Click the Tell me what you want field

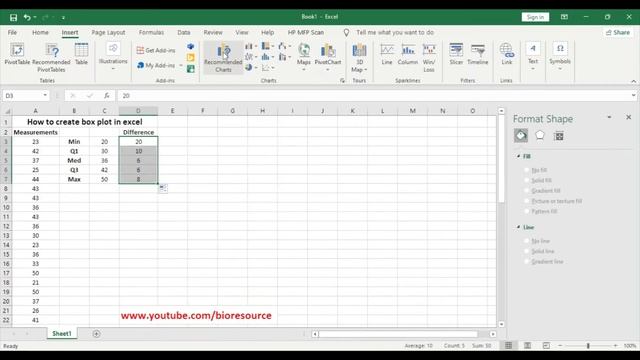[x=395, y=32]
